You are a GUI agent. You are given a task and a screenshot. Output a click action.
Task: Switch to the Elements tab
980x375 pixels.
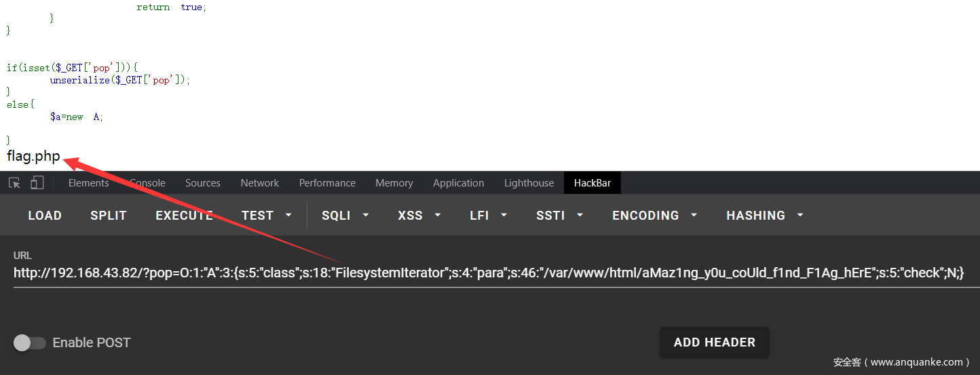pyautogui.click(x=88, y=183)
